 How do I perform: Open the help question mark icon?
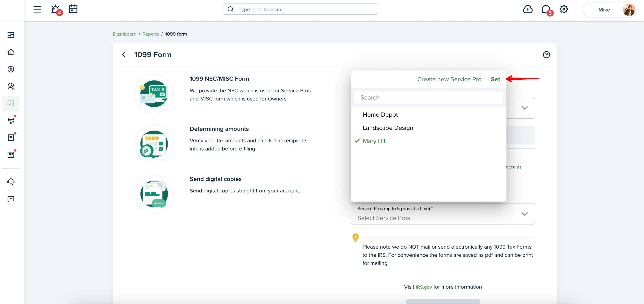pyautogui.click(x=546, y=54)
